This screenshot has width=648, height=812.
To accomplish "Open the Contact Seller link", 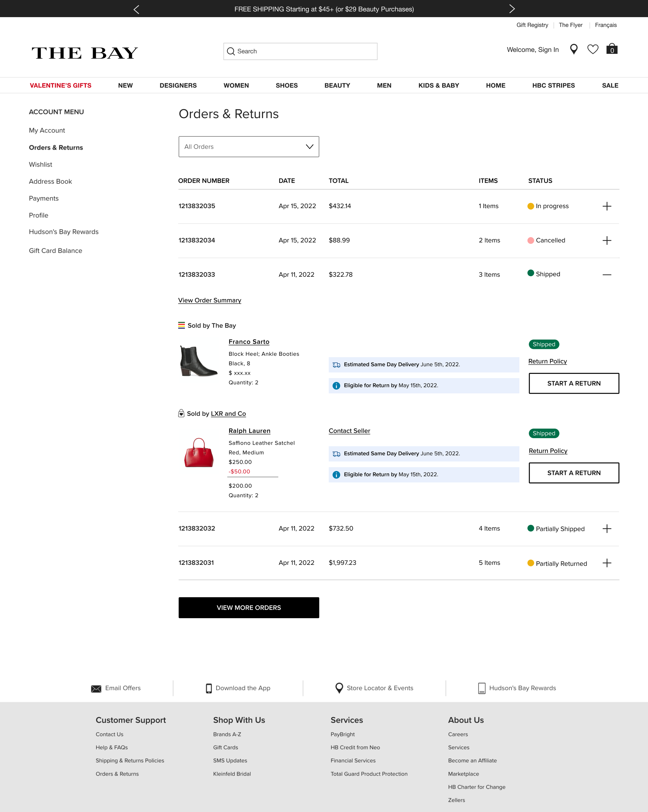I will pos(349,431).
